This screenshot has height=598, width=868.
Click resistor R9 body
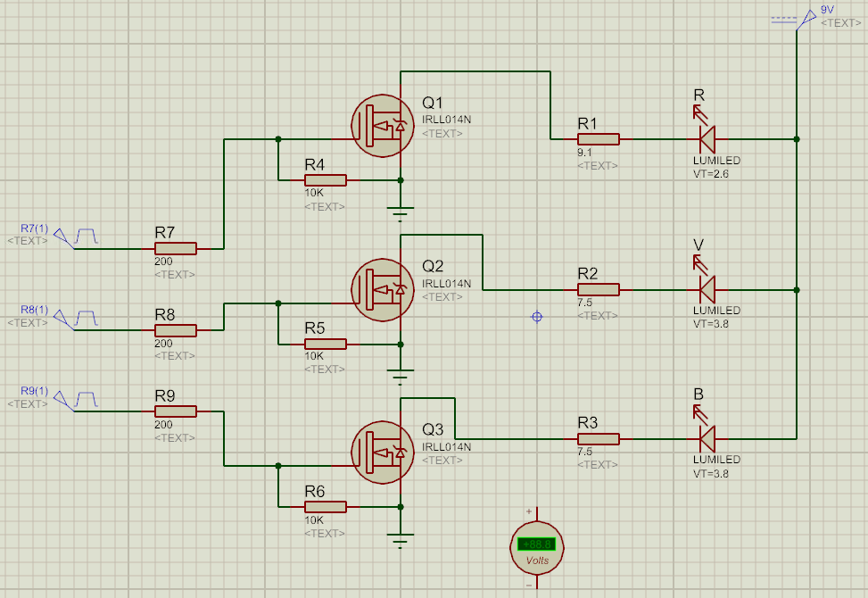click(176, 411)
